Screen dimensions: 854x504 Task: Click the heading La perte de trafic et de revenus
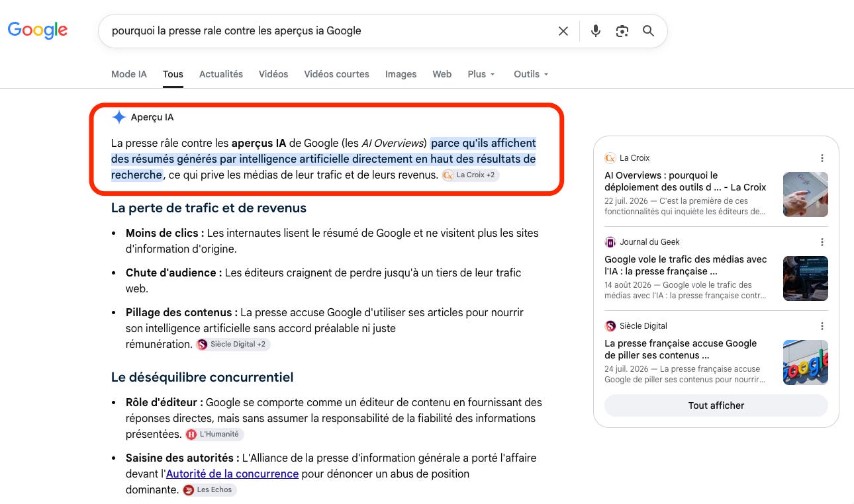pos(209,208)
